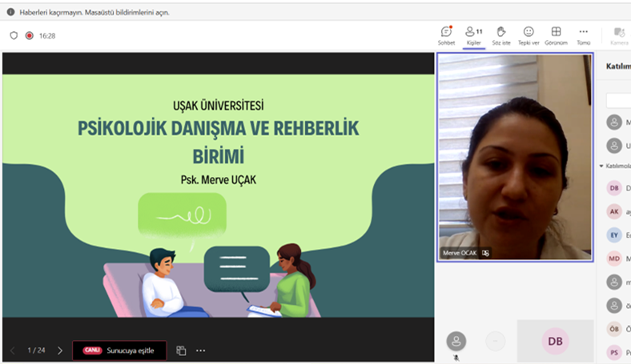Click the red recording indicator
Screen dimensions: 631x364
click(30, 36)
